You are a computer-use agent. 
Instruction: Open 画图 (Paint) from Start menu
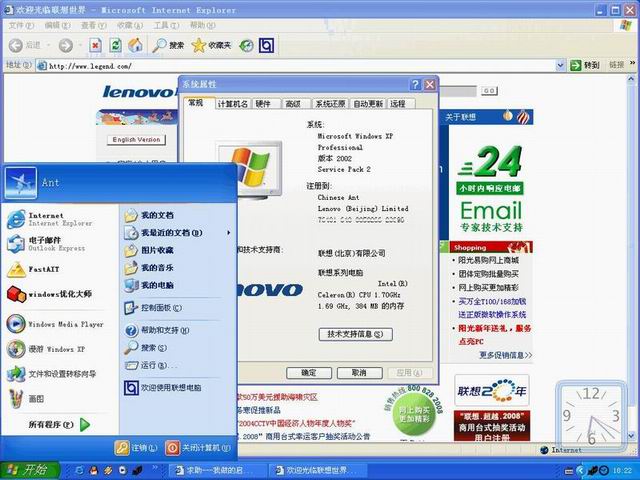coord(57,399)
